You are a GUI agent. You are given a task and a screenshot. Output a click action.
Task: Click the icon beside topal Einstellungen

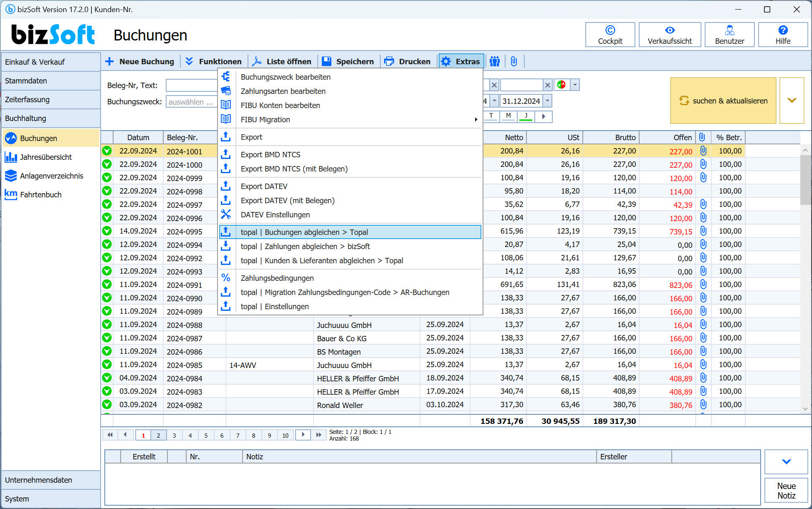tap(226, 306)
